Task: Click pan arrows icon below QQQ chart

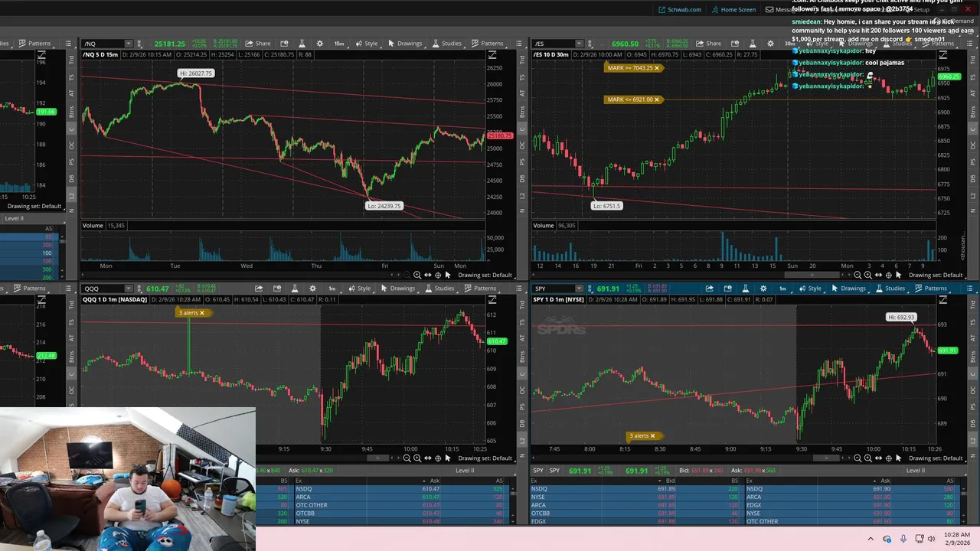Action: (428, 458)
